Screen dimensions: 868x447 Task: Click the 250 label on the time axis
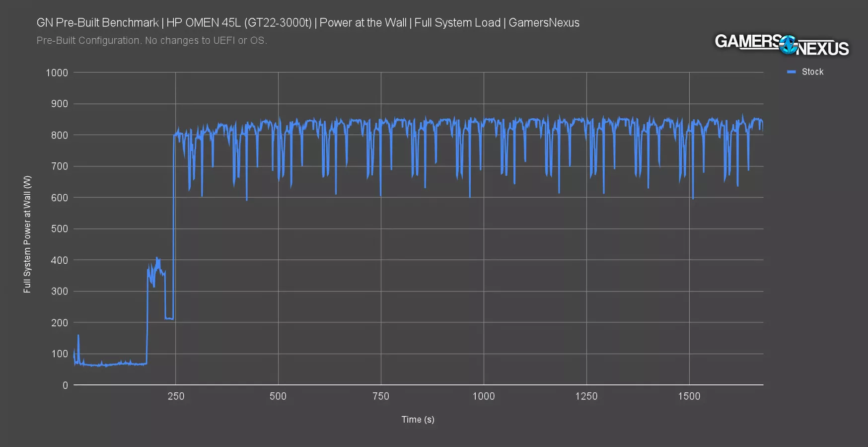coord(176,396)
